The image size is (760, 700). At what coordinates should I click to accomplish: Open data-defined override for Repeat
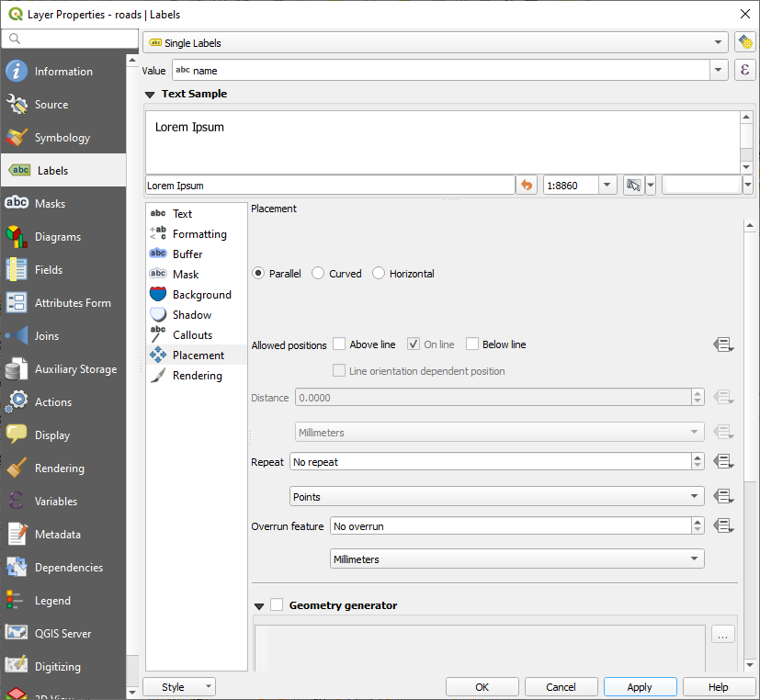[x=723, y=461]
